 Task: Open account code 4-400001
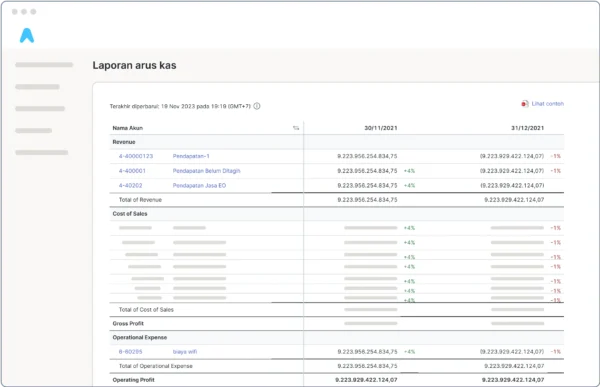point(132,171)
